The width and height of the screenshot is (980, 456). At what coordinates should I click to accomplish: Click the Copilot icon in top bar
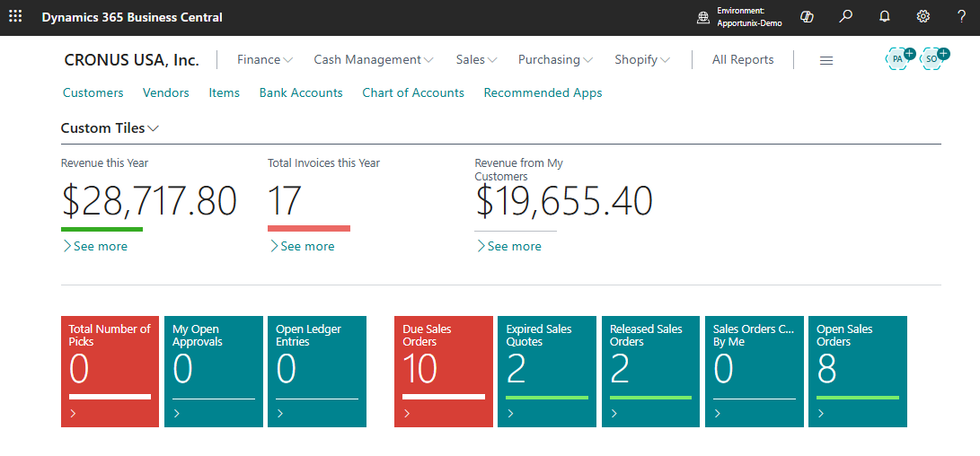click(x=807, y=17)
